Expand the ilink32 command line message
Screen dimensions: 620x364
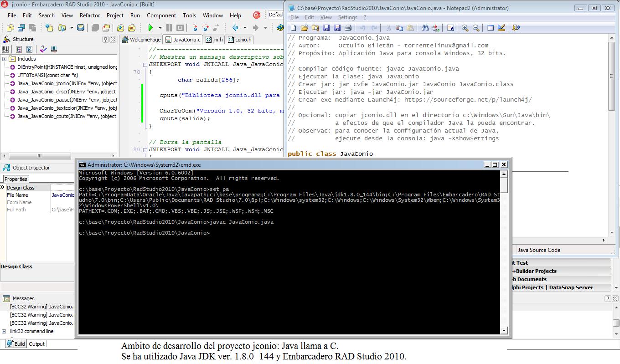4,331
